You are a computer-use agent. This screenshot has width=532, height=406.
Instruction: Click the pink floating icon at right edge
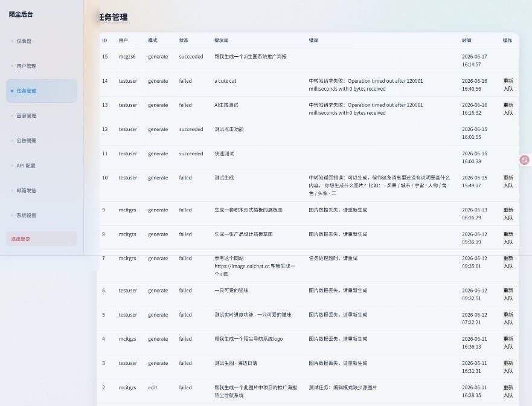[525, 160]
